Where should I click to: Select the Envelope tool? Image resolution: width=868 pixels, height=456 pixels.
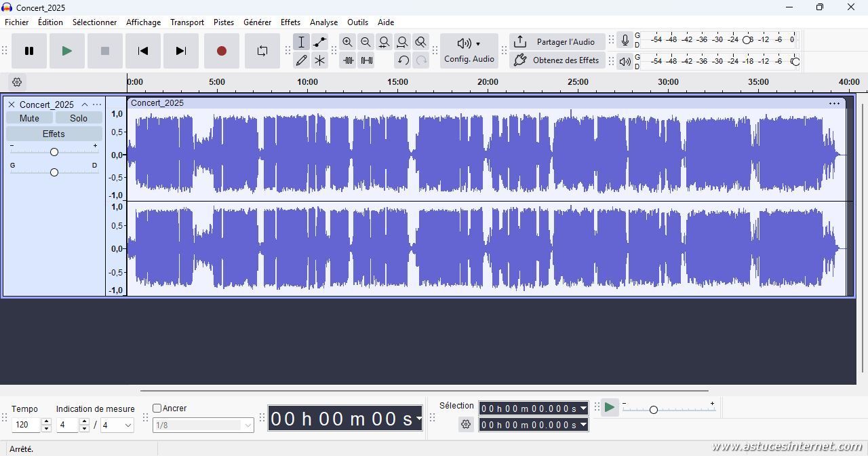[319, 42]
